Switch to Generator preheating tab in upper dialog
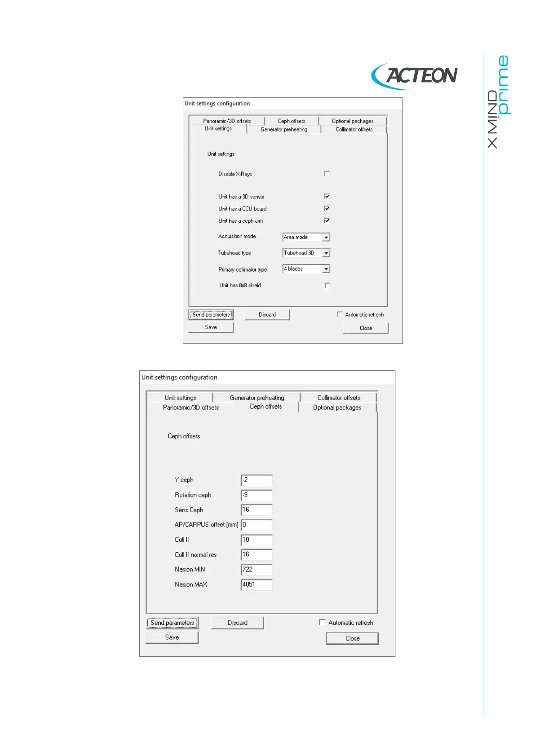535x756 pixels. click(x=284, y=129)
